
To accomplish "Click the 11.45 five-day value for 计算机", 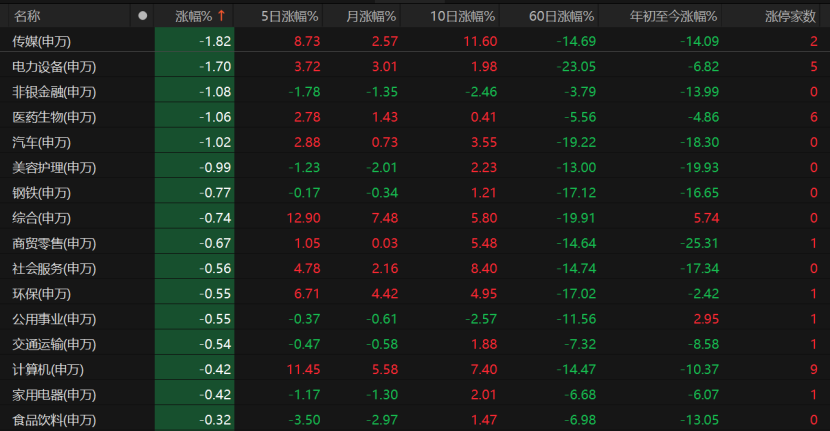I will click(303, 370).
